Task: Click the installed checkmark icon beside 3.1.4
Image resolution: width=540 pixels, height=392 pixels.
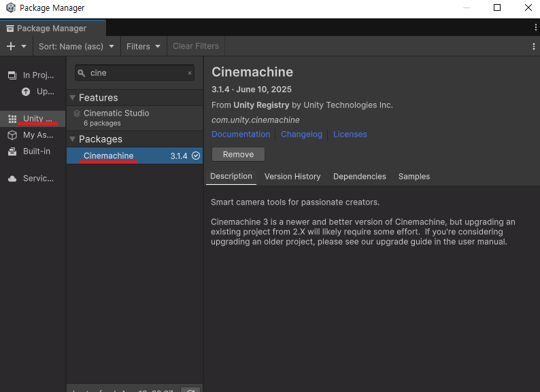Action: [196, 156]
